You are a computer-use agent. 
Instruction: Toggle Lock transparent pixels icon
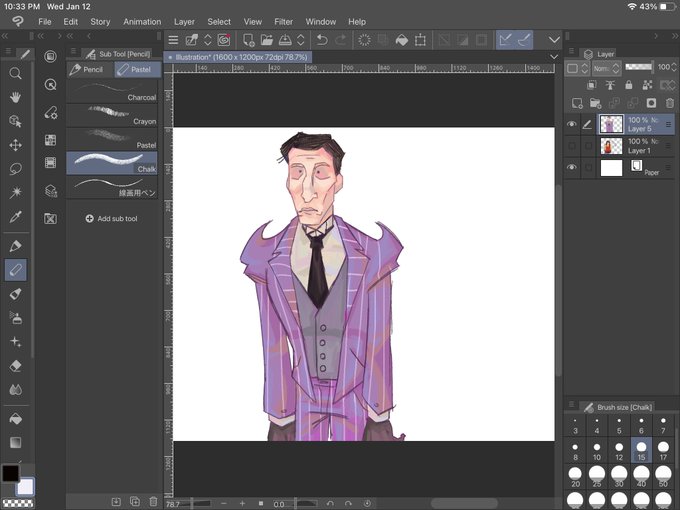tap(647, 85)
